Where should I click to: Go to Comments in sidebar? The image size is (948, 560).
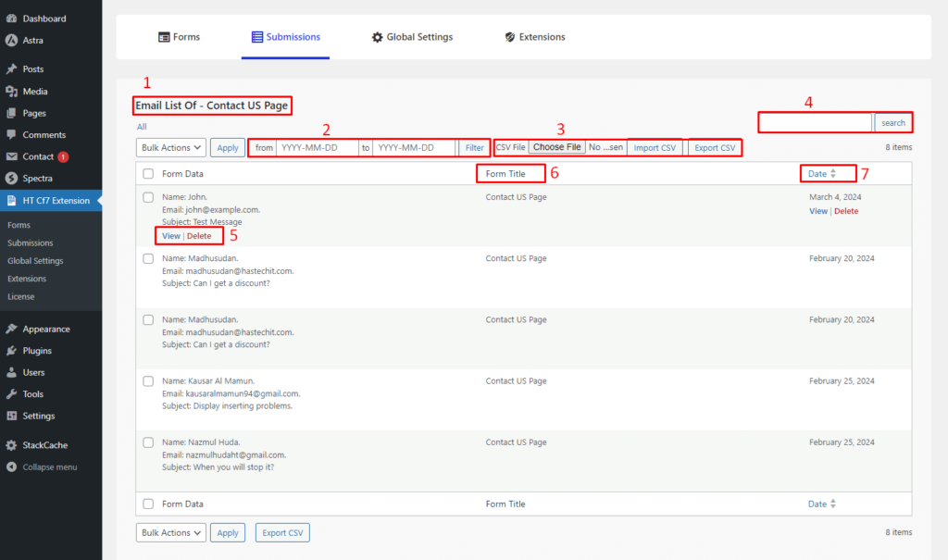pos(44,135)
